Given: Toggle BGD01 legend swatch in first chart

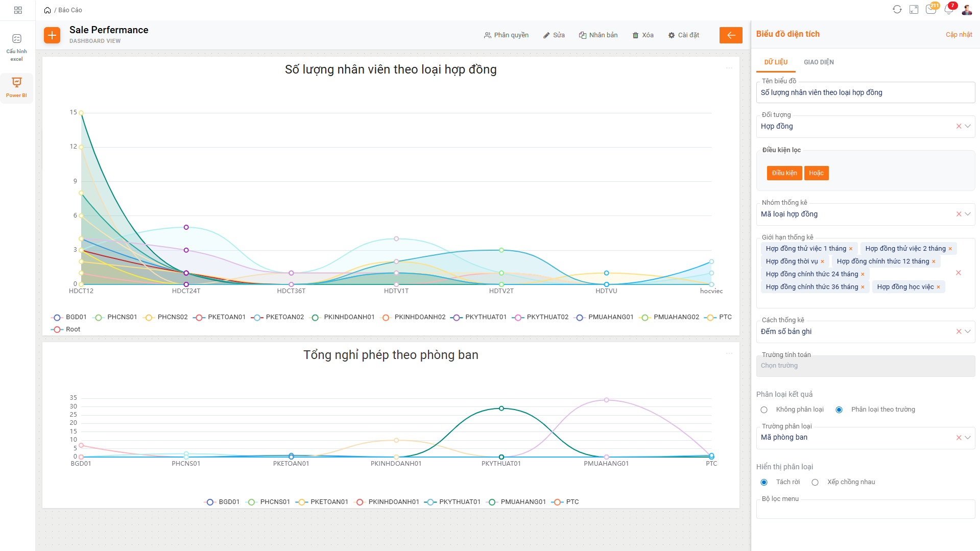Looking at the screenshot, I should pos(57,317).
